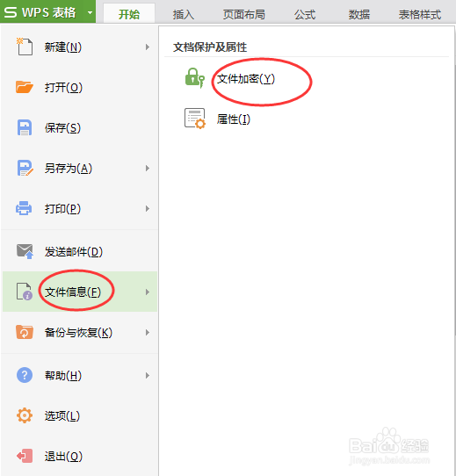
Task: Click the new document icon
Action: click(25, 47)
